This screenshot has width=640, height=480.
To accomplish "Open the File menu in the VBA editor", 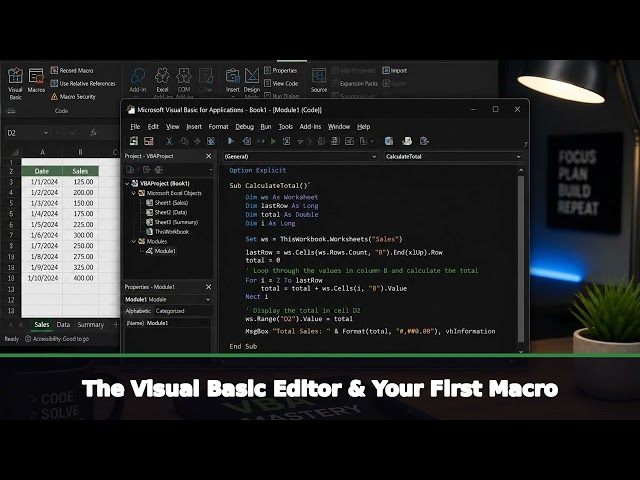I will pos(135,127).
